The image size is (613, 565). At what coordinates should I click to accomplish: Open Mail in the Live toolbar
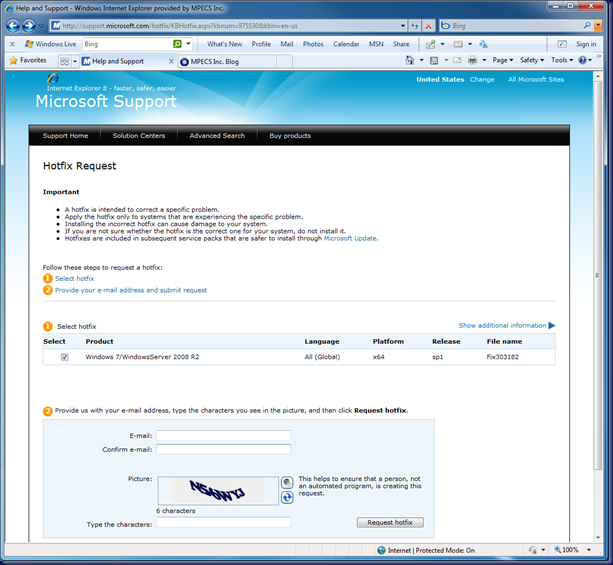[x=287, y=44]
